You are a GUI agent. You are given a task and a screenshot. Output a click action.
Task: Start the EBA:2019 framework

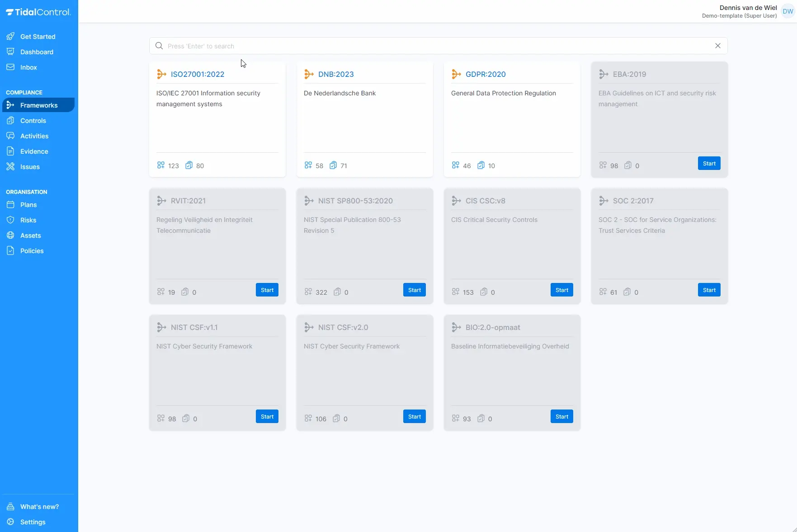coord(709,164)
